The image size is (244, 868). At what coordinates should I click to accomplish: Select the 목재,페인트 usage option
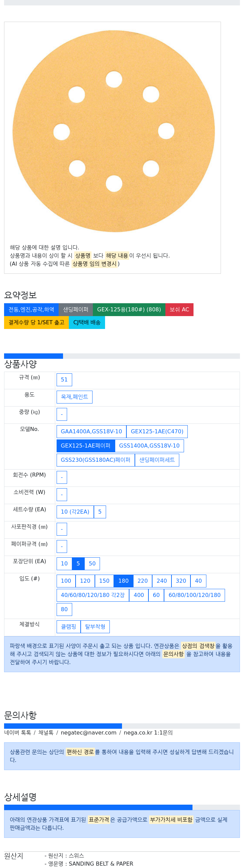74,397
